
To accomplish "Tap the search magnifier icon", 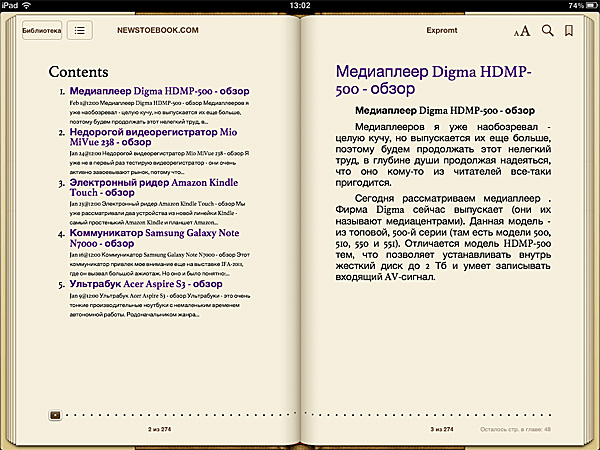I will click(x=547, y=31).
